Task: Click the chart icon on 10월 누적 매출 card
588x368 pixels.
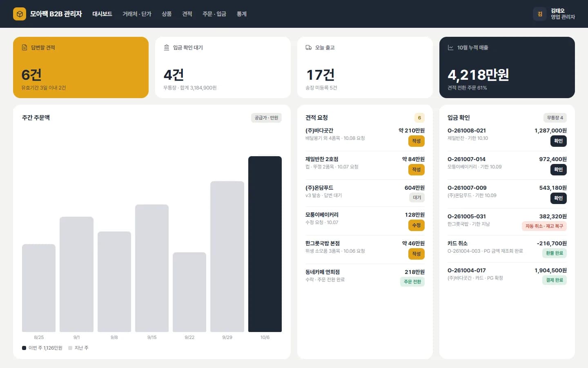Action: pyautogui.click(x=451, y=47)
